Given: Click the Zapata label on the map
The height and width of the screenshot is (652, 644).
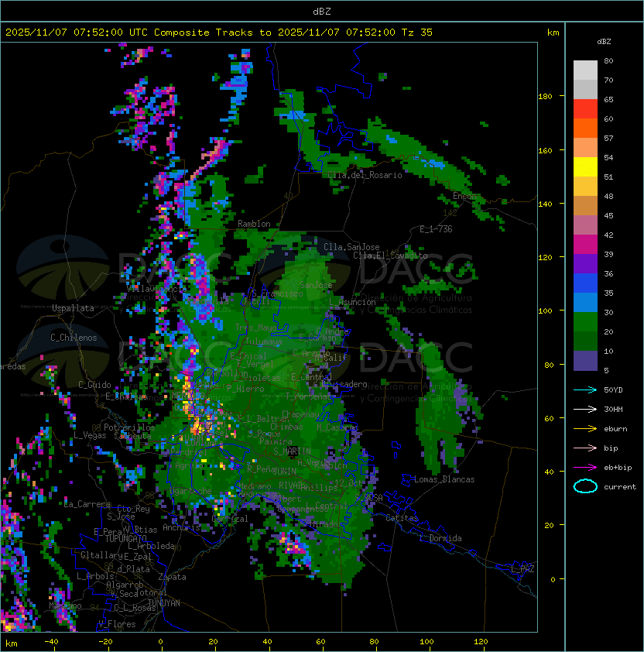Looking at the screenshot, I should 172,577.
